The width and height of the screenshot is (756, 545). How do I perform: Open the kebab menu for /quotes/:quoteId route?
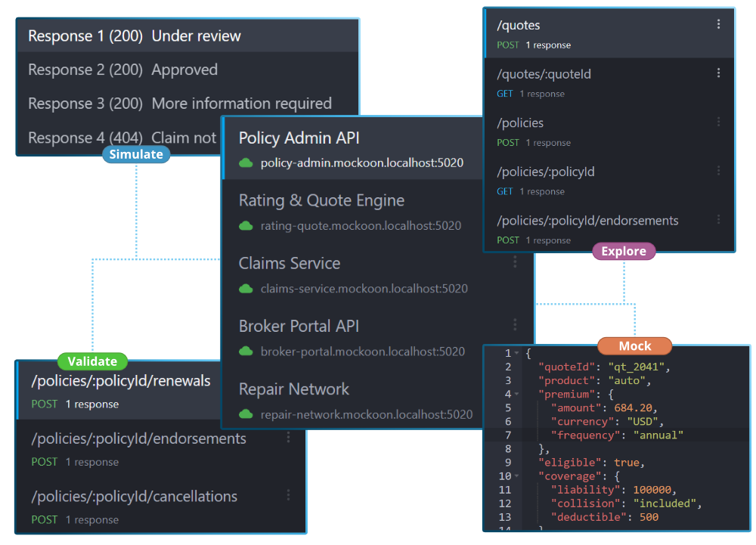pos(718,73)
